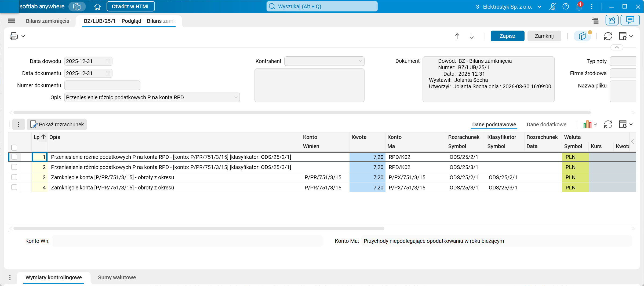
Task: Go to the home screen icon
Action: point(97,7)
